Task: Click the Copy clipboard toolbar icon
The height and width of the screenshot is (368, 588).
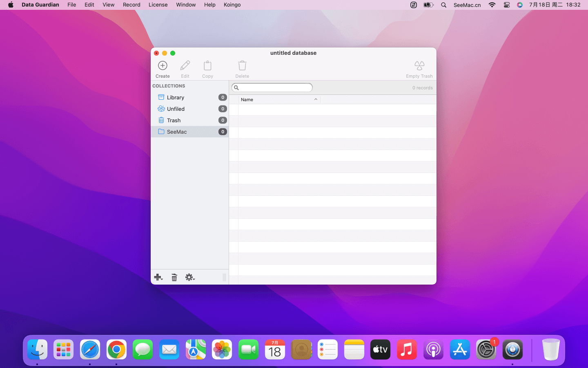Action: pos(207,65)
